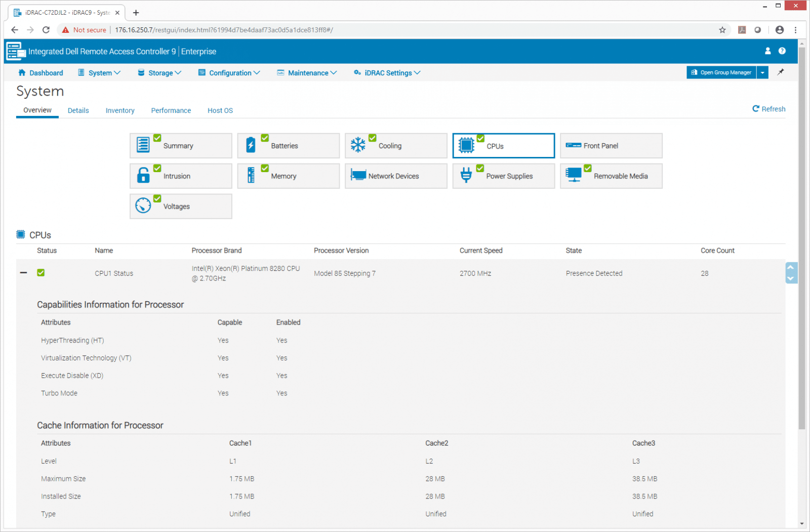Click the Cooling tile green check badge
This screenshot has width=810, height=532.
click(373, 138)
